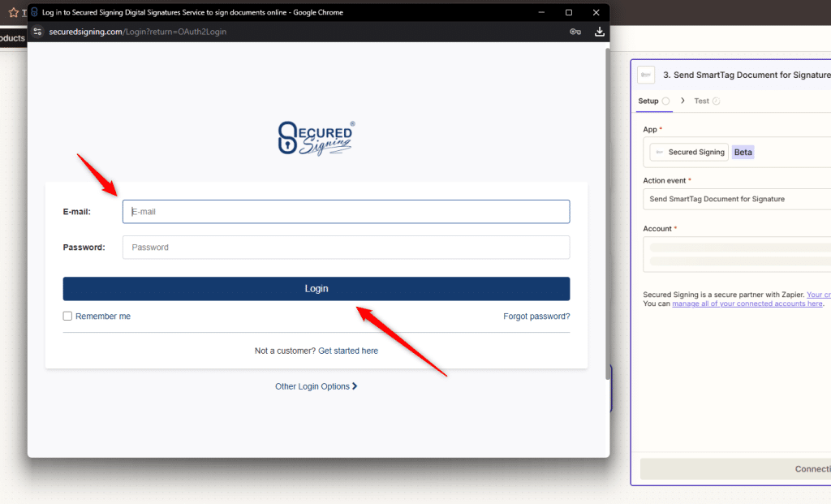Viewport: 831px width, 504px height.
Task: Click inside the E-mail input field
Action: pos(346,211)
